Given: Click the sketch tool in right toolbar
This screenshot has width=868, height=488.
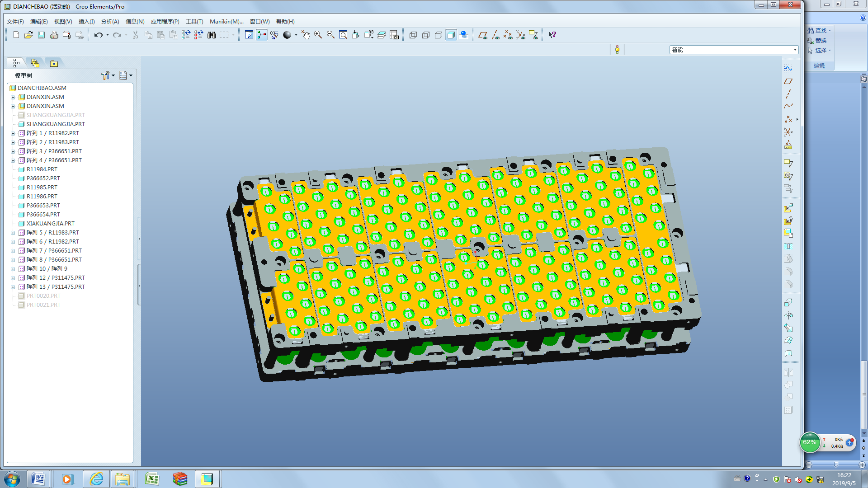Looking at the screenshot, I should click(788, 69).
